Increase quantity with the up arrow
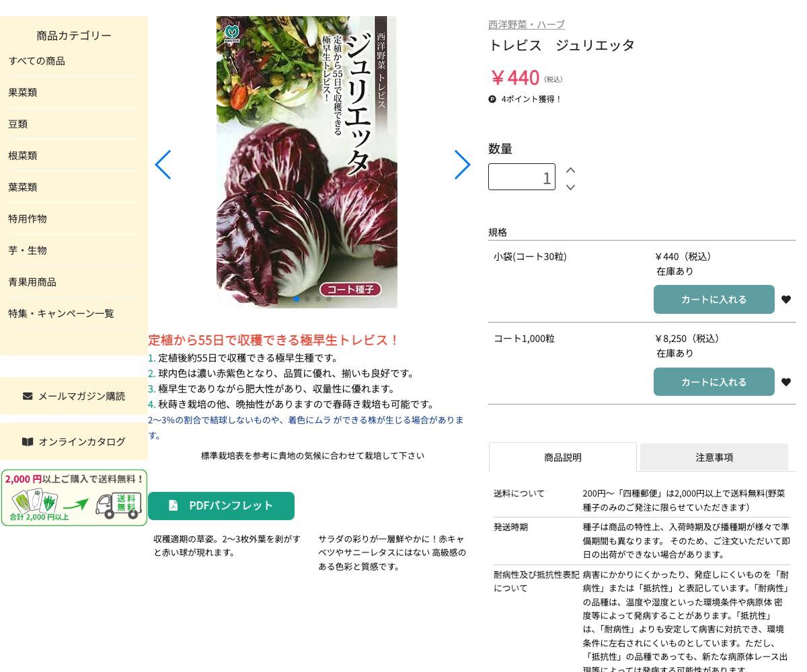Screen dimensions: 807x672 pyautogui.click(x=570, y=170)
